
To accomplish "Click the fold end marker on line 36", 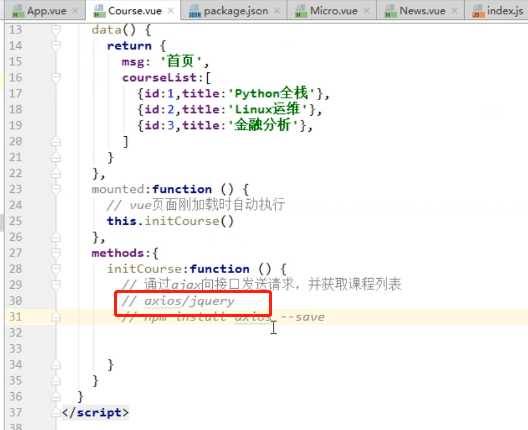I will [x=56, y=396].
